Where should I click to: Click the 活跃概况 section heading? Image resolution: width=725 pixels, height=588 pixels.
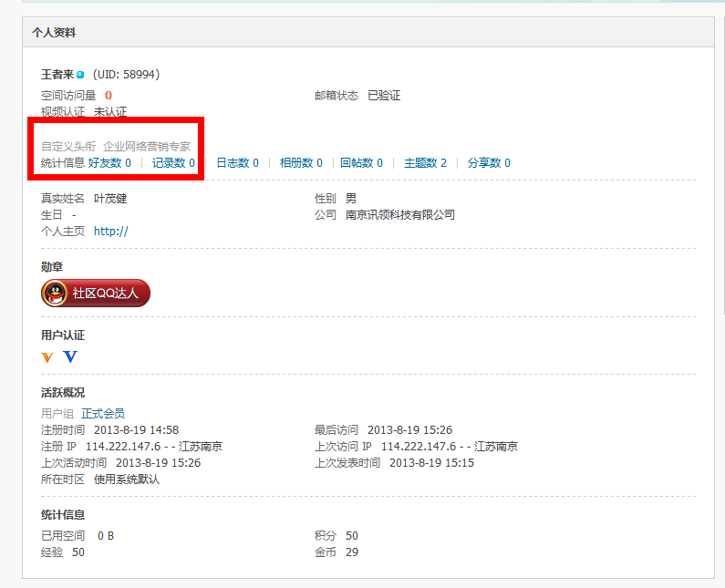(63, 393)
